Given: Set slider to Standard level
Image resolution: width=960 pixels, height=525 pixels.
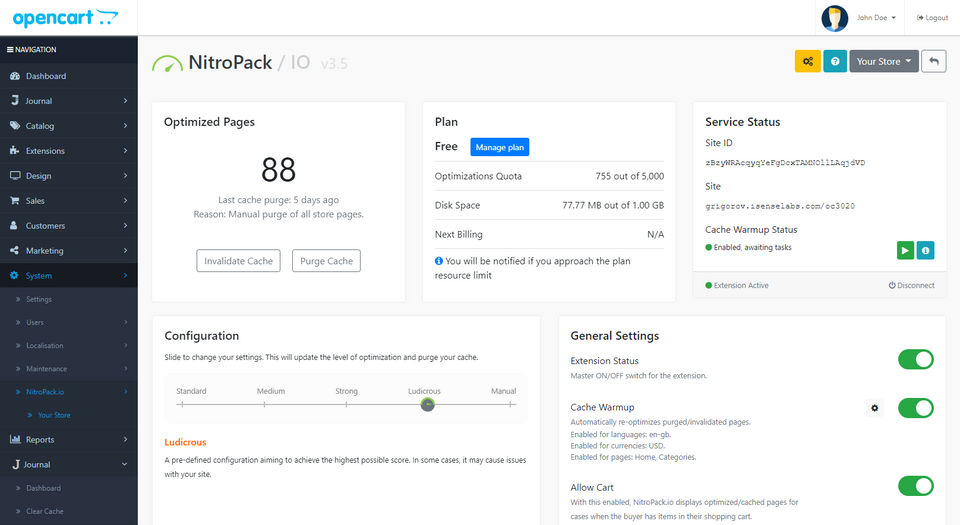Looking at the screenshot, I should (x=182, y=404).
